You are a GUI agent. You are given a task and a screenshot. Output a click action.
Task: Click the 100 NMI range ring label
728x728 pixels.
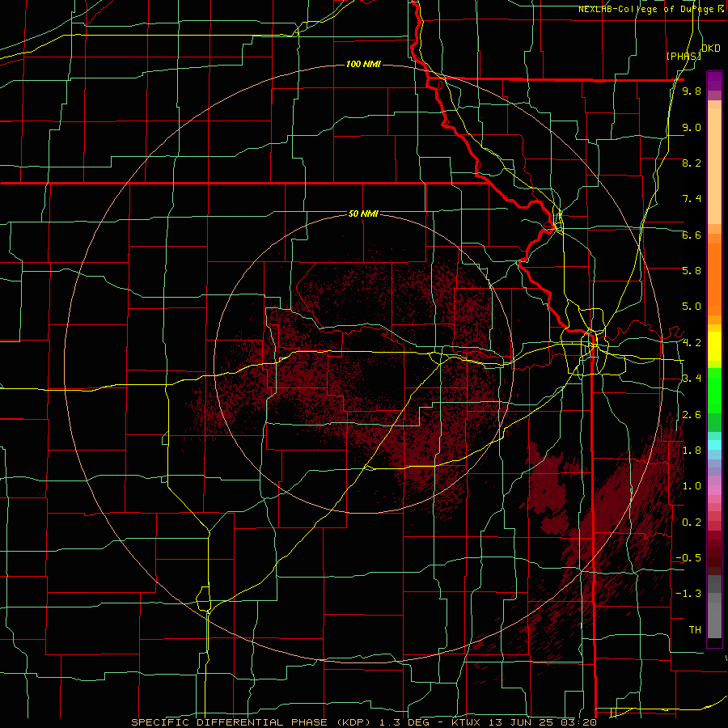tap(363, 64)
